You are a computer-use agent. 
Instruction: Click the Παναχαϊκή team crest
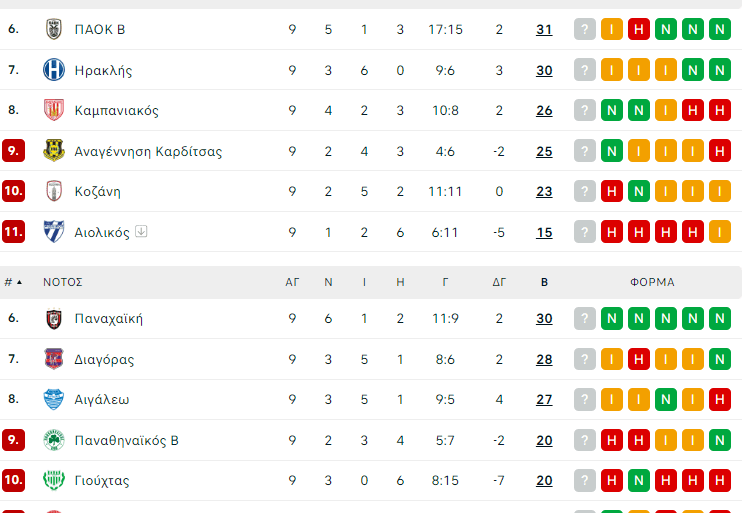[x=54, y=319]
